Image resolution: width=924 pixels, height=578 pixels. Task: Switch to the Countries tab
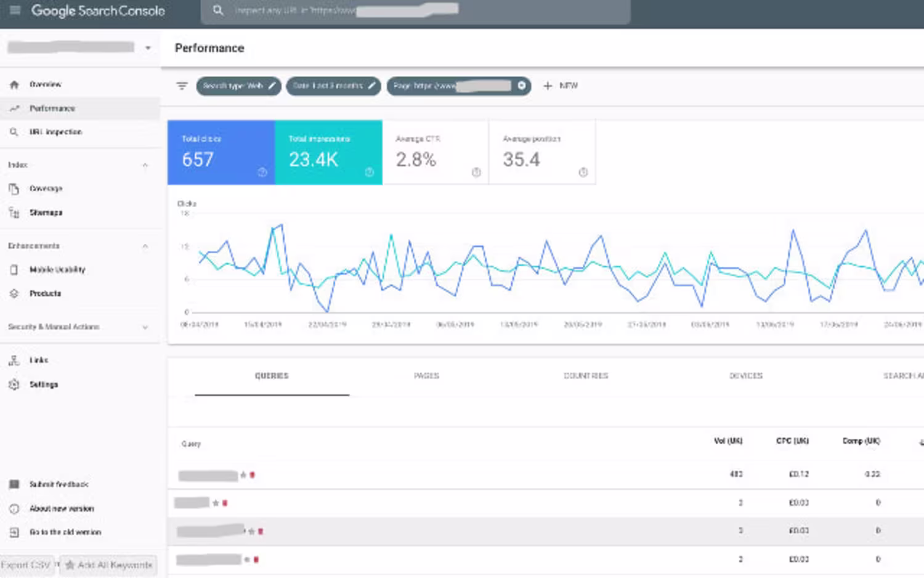click(586, 375)
